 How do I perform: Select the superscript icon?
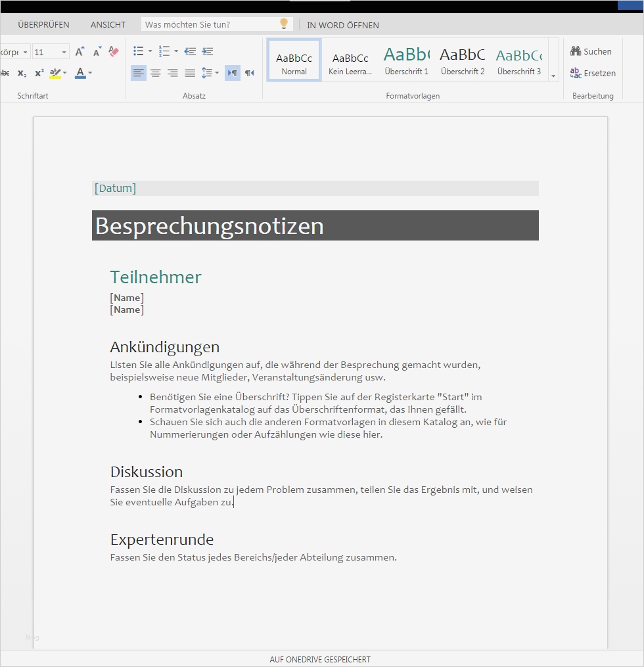(39, 72)
